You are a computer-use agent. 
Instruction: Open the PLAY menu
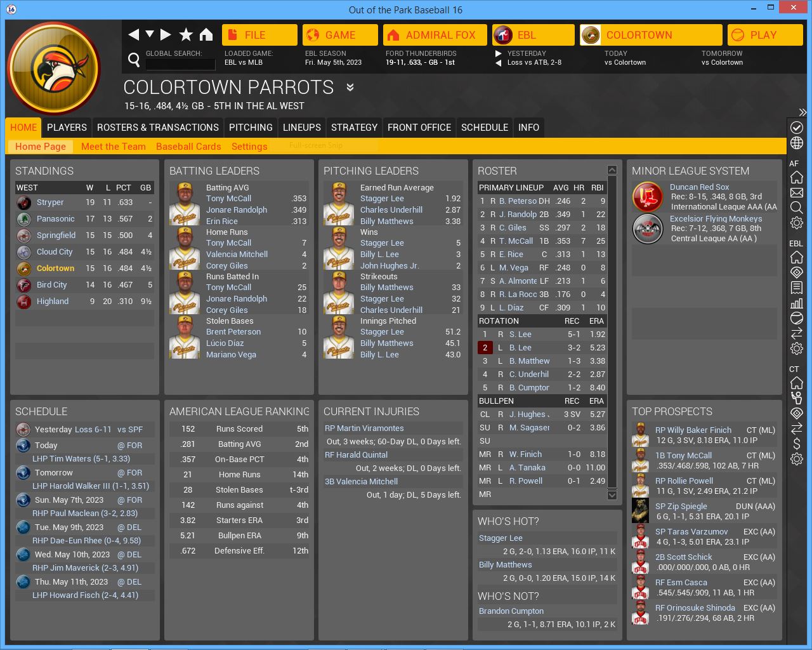(765, 35)
